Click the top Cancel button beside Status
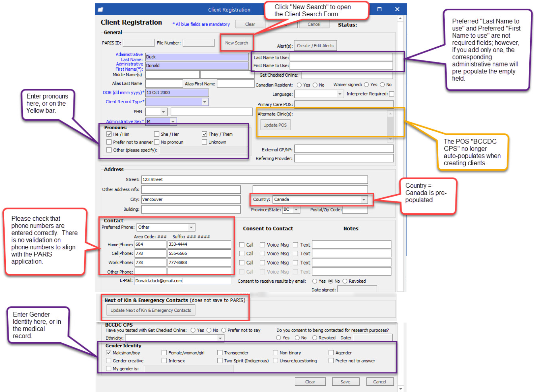This screenshot has width=536, height=392. (x=314, y=24)
